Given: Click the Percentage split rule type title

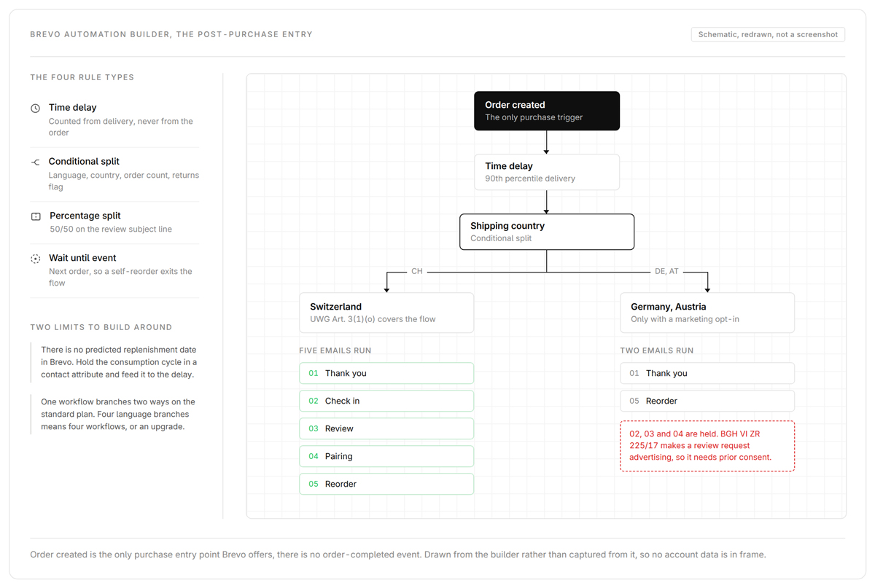Looking at the screenshot, I should click(x=85, y=216).
